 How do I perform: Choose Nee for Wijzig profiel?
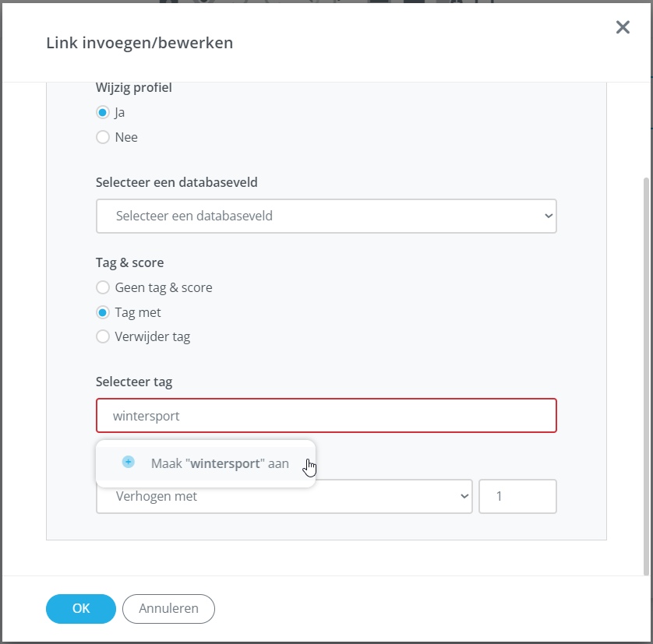tap(103, 137)
